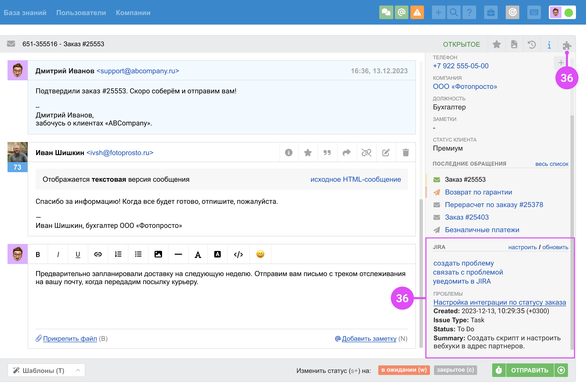Open the Шаблоны templates dropdown
Image resolution: width=586 pixels, height=392 pixels.
(x=46, y=370)
